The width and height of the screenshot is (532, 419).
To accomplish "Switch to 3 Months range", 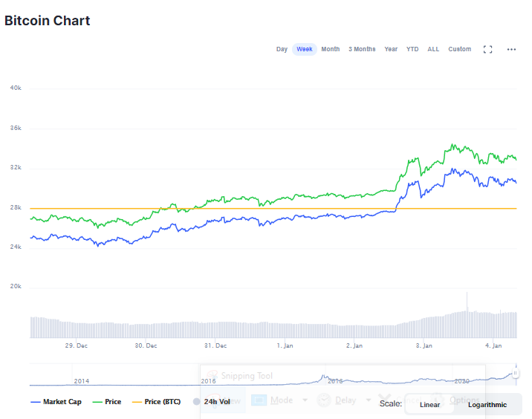I will (x=362, y=49).
